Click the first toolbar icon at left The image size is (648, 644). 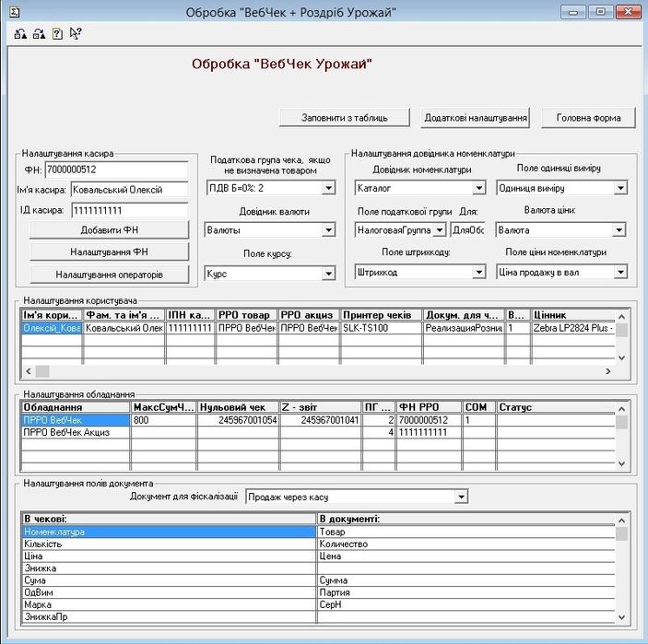20,34
